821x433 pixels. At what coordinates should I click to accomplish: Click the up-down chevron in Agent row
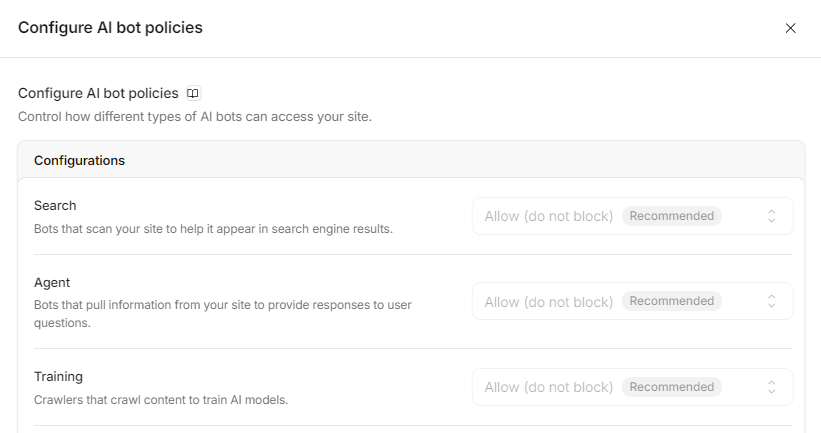(x=771, y=301)
